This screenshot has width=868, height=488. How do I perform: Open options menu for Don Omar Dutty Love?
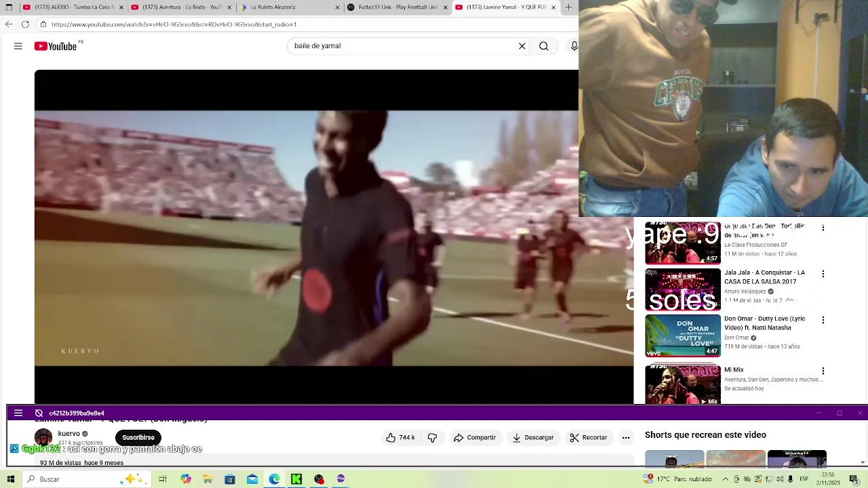click(x=823, y=320)
